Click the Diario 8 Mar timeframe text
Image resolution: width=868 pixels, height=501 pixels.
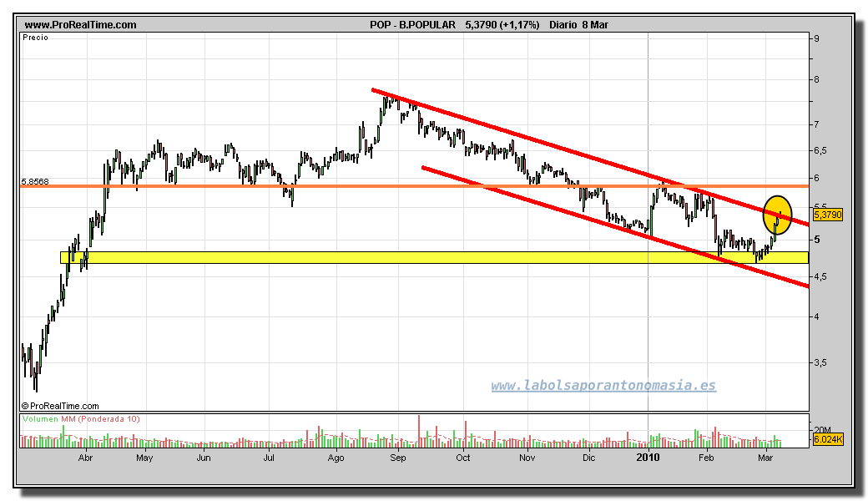(x=578, y=25)
